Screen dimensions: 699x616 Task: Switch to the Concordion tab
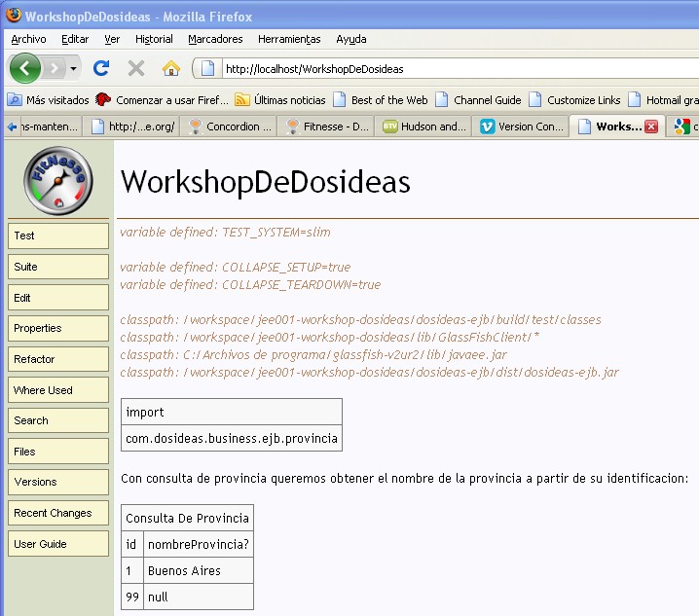230,127
